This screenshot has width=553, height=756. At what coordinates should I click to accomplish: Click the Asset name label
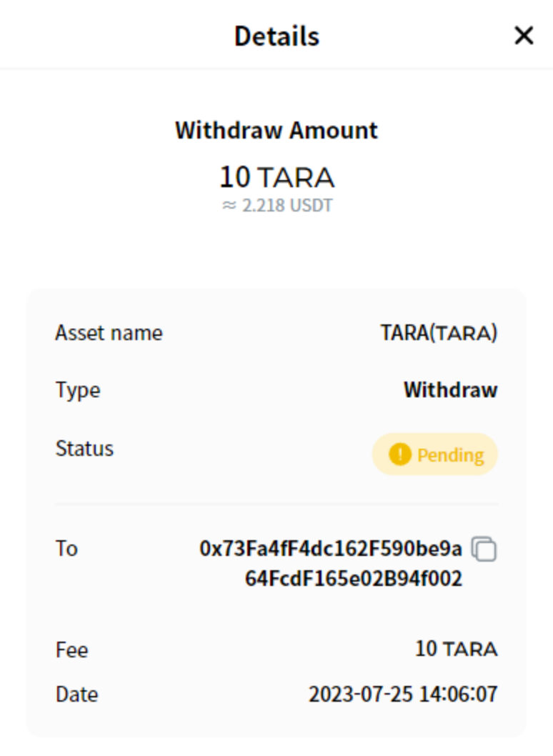click(x=109, y=333)
